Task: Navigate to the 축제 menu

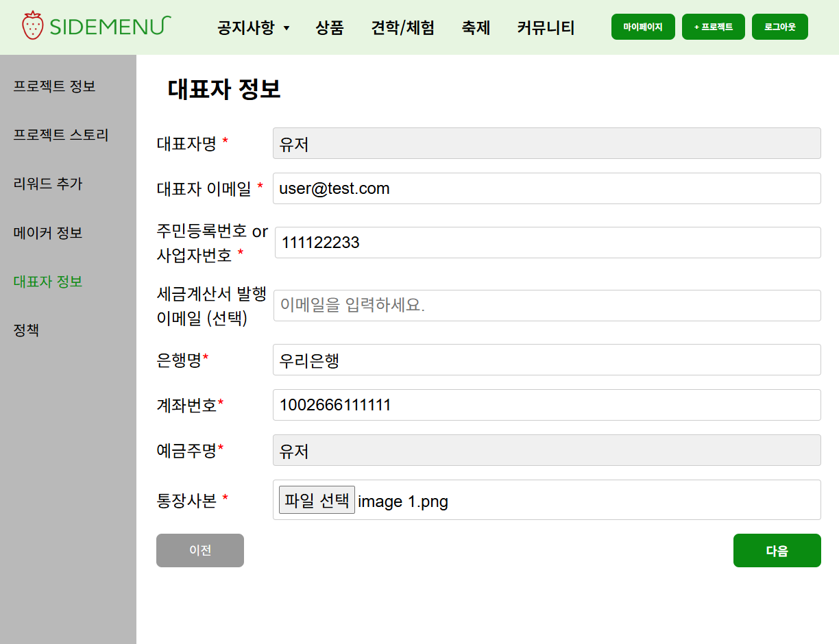Action: (x=476, y=27)
